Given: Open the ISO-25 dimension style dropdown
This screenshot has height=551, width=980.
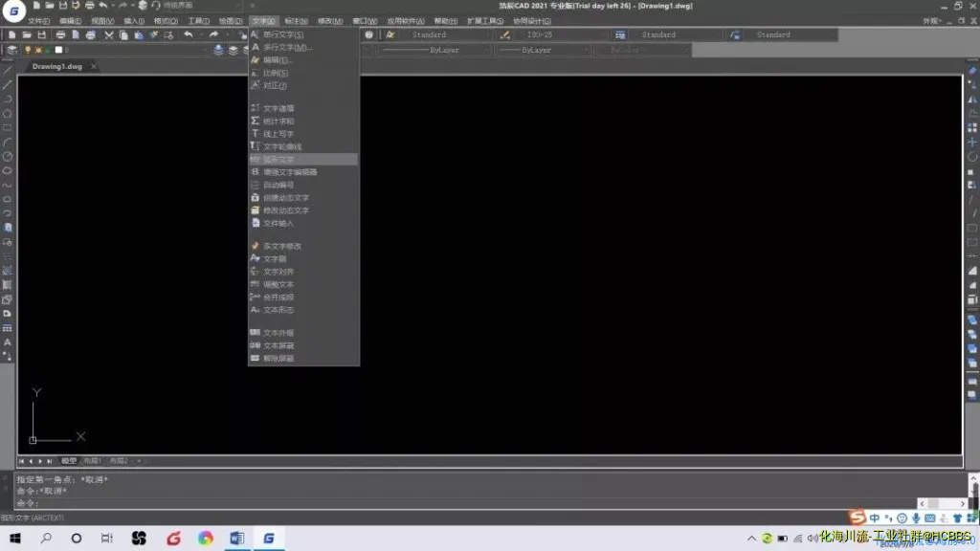Looking at the screenshot, I should tap(561, 35).
